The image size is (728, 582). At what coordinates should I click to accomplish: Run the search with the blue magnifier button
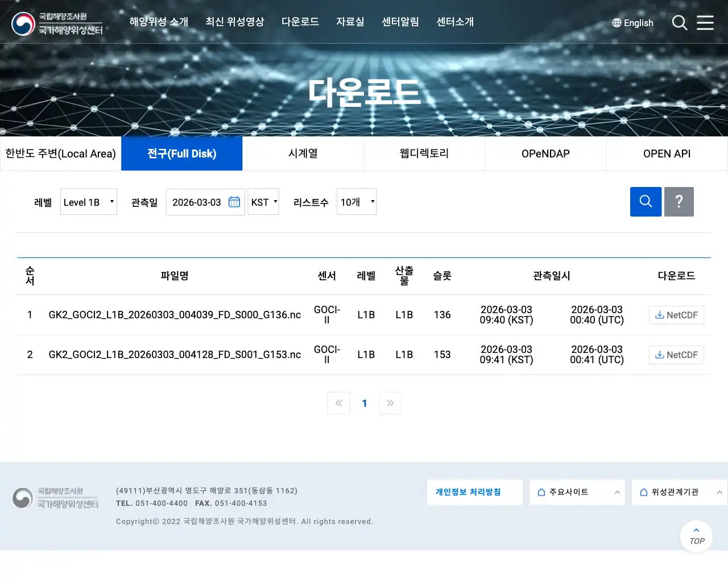[645, 202]
